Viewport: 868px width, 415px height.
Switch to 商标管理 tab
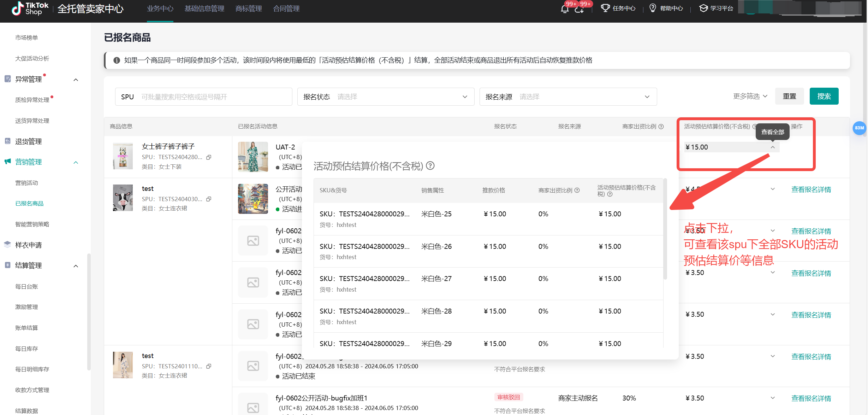coord(249,8)
